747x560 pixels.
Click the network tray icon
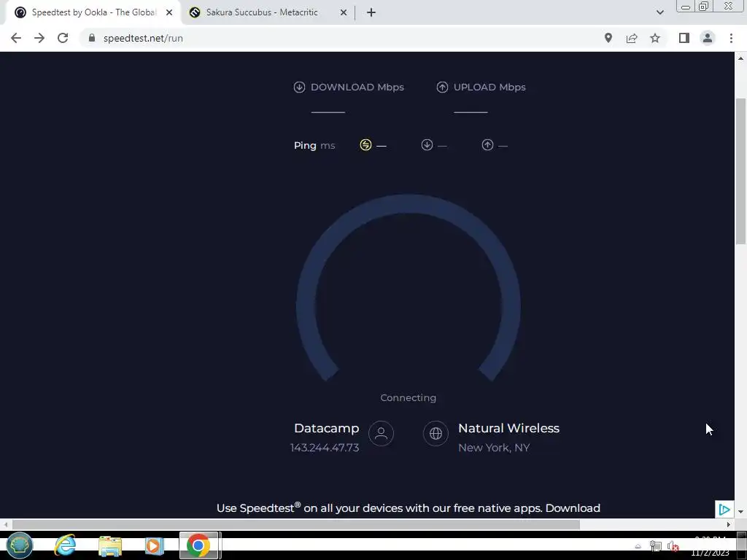(x=656, y=546)
